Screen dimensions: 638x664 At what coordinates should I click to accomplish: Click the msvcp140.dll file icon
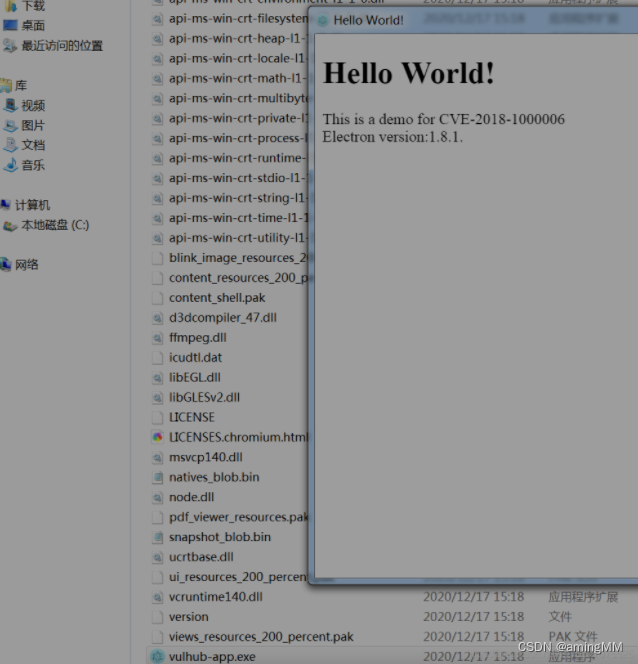tap(157, 457)
